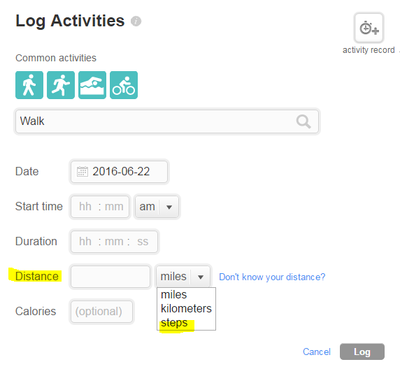Open the calendar icon in Date field
This screenshot has height=373, width=400.
82,172
